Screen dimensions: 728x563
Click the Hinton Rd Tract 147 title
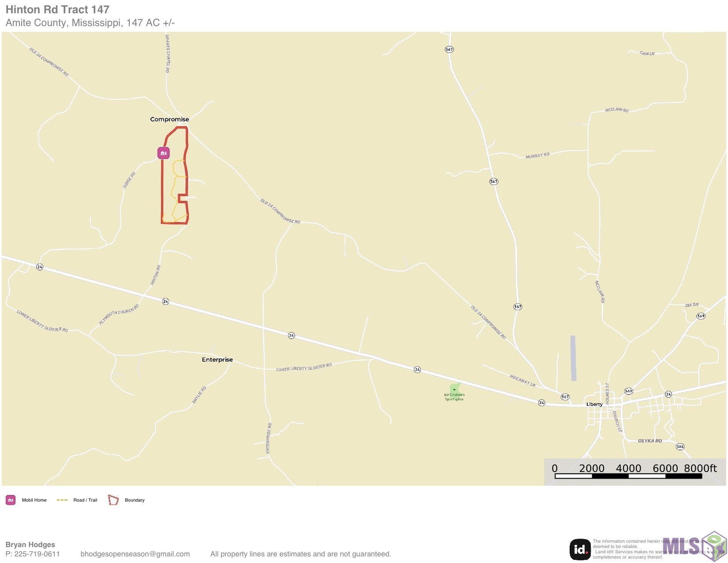[x=57, y=9]
